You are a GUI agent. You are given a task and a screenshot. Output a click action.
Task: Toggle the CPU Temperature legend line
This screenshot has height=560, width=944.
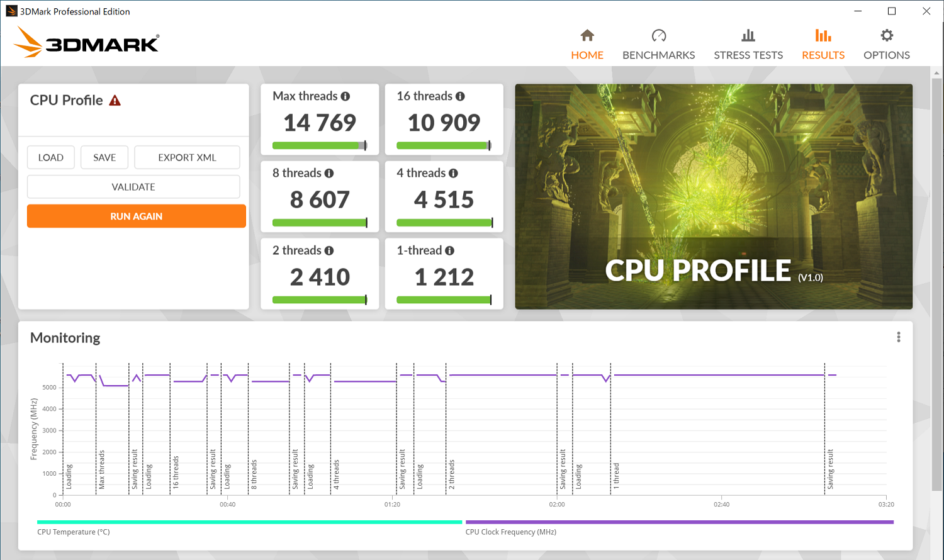(249, 522)
